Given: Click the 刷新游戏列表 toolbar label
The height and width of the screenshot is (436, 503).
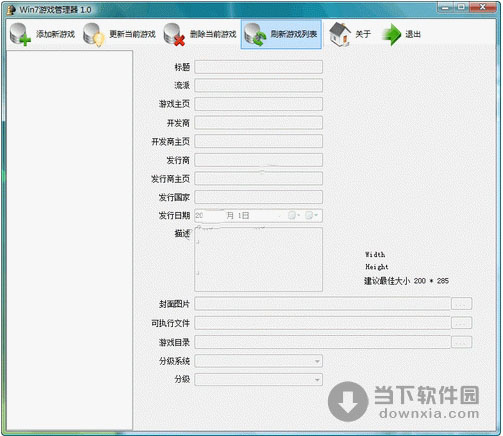Looking at the screenshot, I should click(294, 34).
